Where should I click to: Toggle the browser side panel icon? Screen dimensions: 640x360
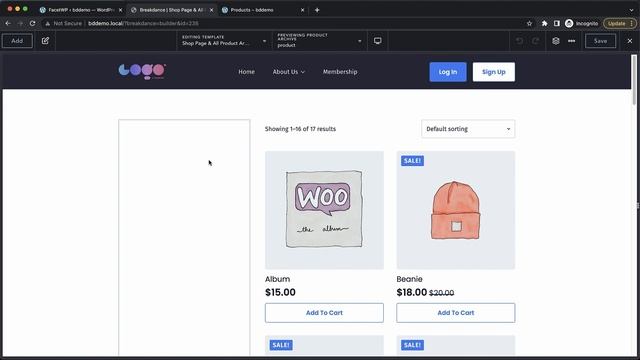click(x=556, y=23)
